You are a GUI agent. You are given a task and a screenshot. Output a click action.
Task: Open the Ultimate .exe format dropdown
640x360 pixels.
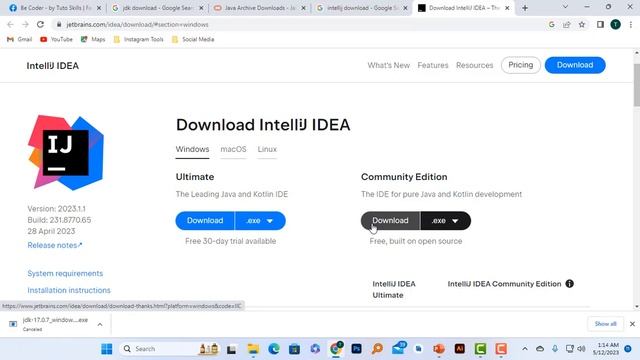[260, 221]
